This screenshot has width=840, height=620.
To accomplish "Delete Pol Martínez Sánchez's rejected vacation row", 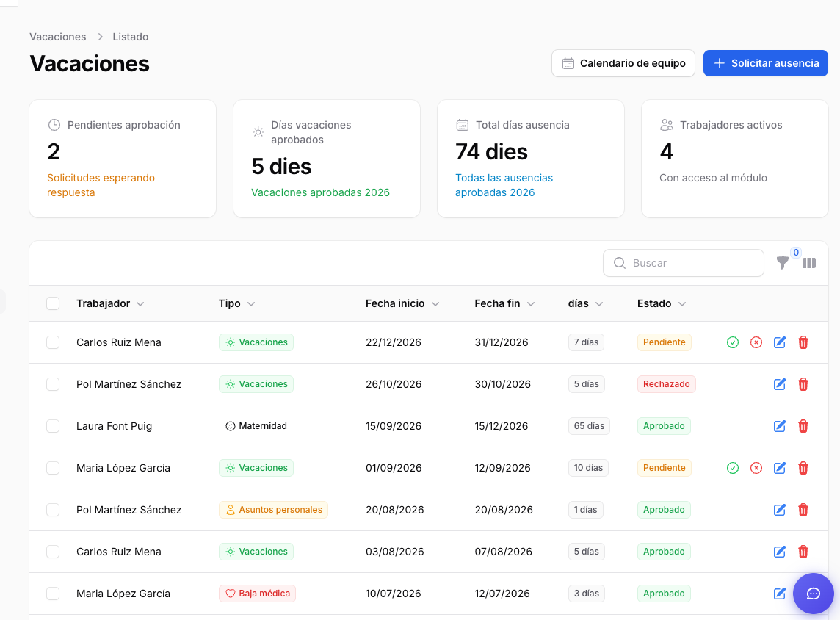I will 803,384.
